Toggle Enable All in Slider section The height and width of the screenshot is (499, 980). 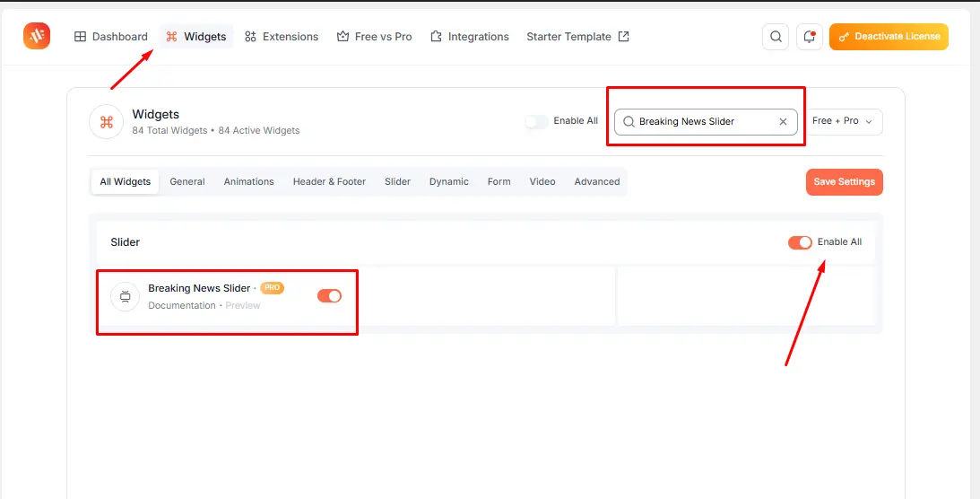[x=800, y=242]
